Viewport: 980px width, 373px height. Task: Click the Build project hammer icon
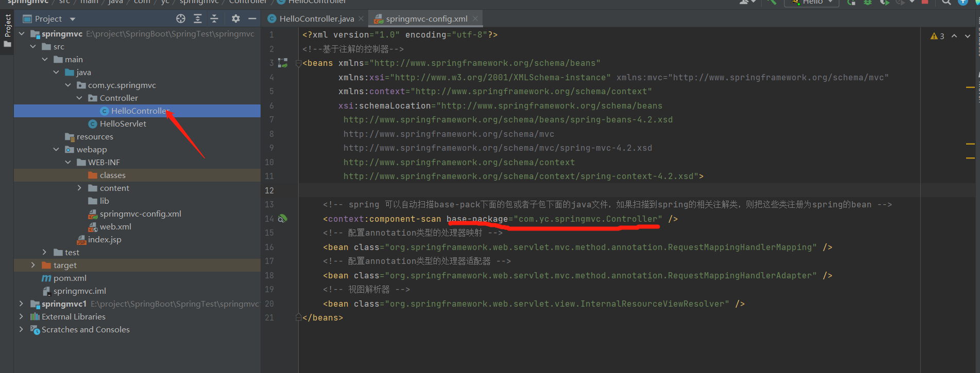click(x=771, y=2)
